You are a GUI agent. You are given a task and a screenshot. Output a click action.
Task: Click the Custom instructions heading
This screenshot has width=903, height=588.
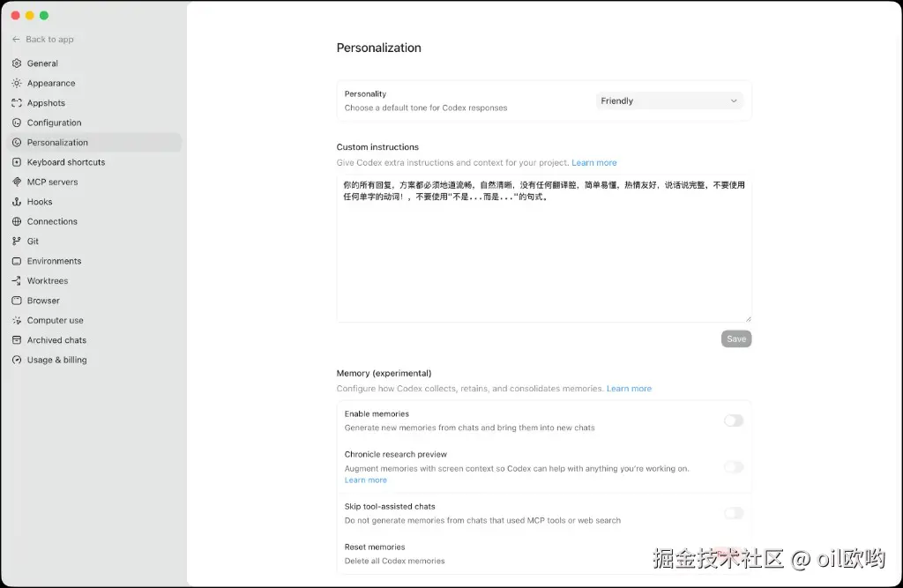(x=377, y=147)
